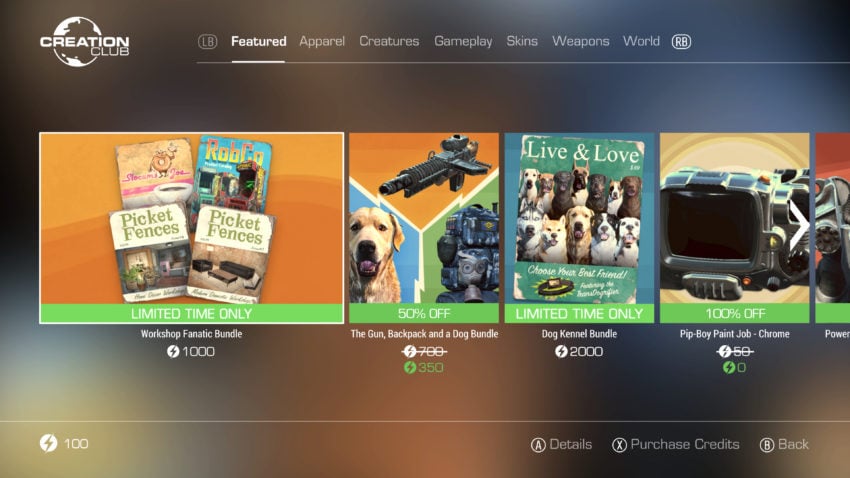Viewport: 850px width, 478px height.
Task: Click the credit icon beside 2000 price
Action: pyautogui.click(x=561, y=352)
